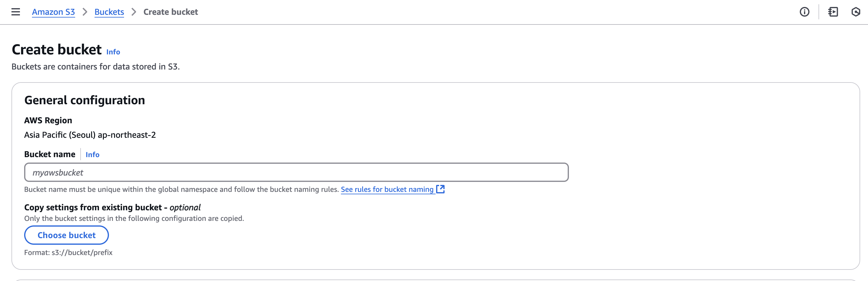
Task: Click the chevron after Buckets breadcrumb
Action: click(134, 12)
